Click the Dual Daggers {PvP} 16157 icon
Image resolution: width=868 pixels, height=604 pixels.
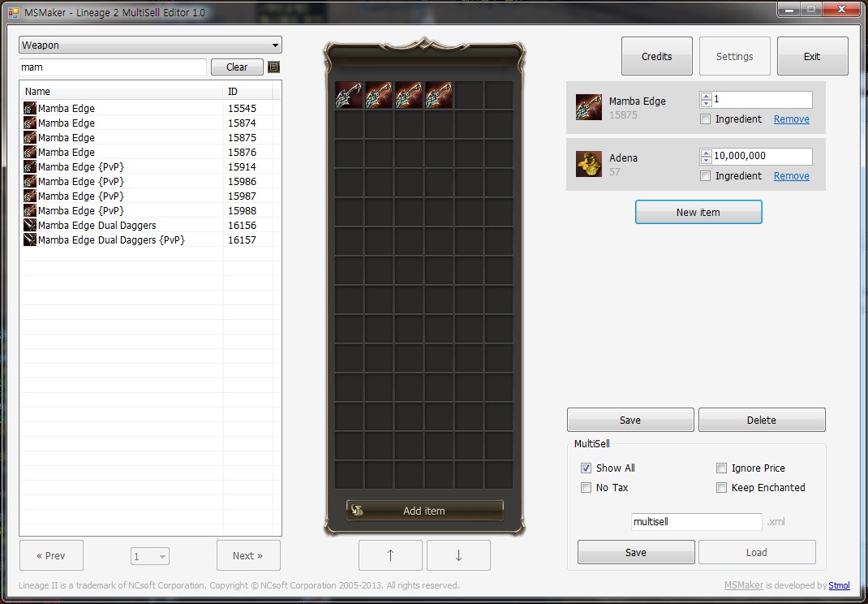click(x=30, y=239)
